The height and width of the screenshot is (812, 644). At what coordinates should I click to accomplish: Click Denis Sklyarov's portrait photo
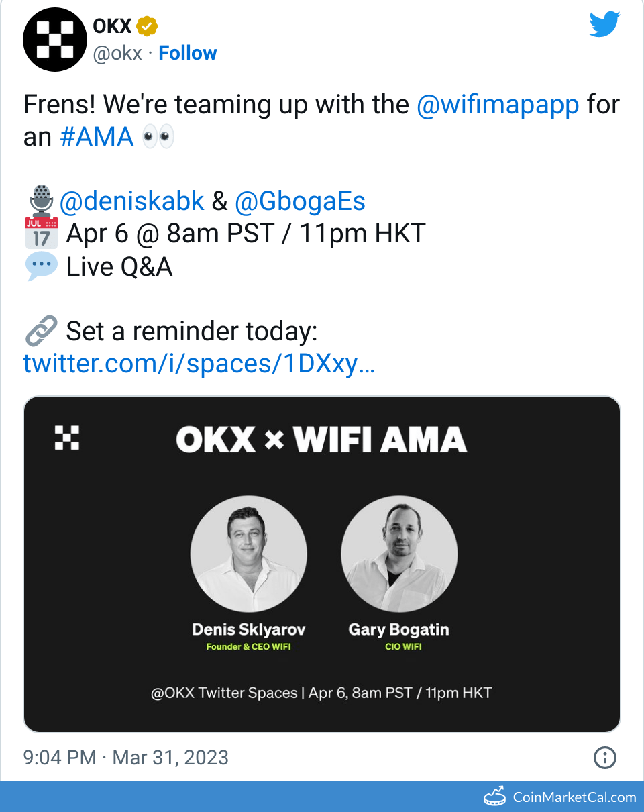tap(249, 554)
